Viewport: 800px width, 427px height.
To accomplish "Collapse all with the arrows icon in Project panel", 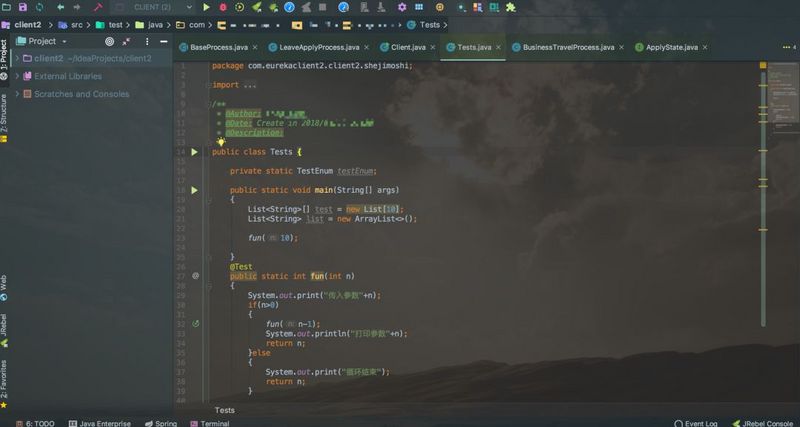I will point(126,41).
